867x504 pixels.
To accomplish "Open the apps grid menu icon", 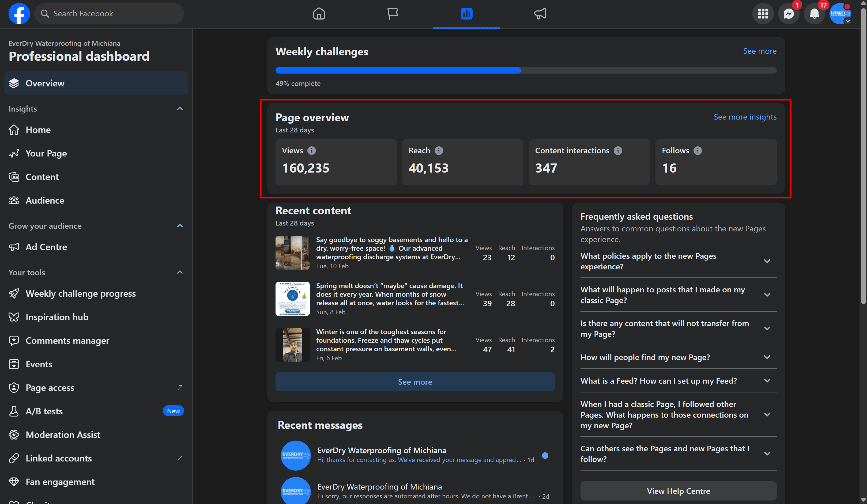I will (763, 14).
